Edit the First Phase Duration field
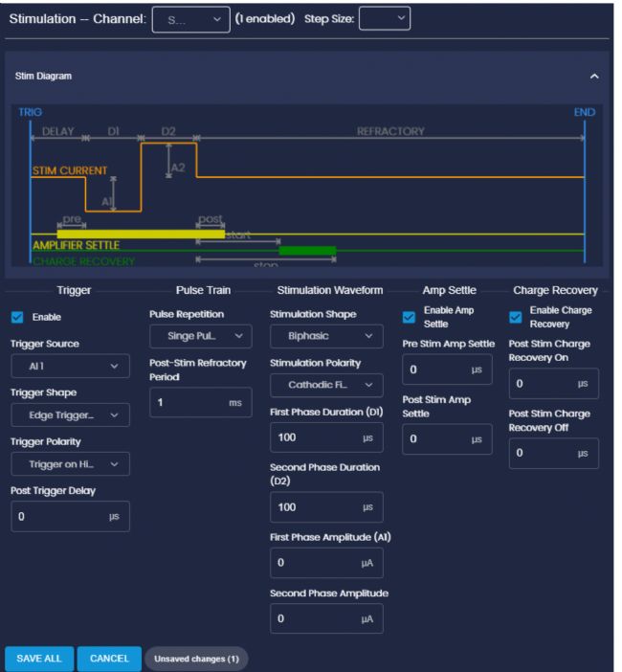622x672 pixels. 316,437
